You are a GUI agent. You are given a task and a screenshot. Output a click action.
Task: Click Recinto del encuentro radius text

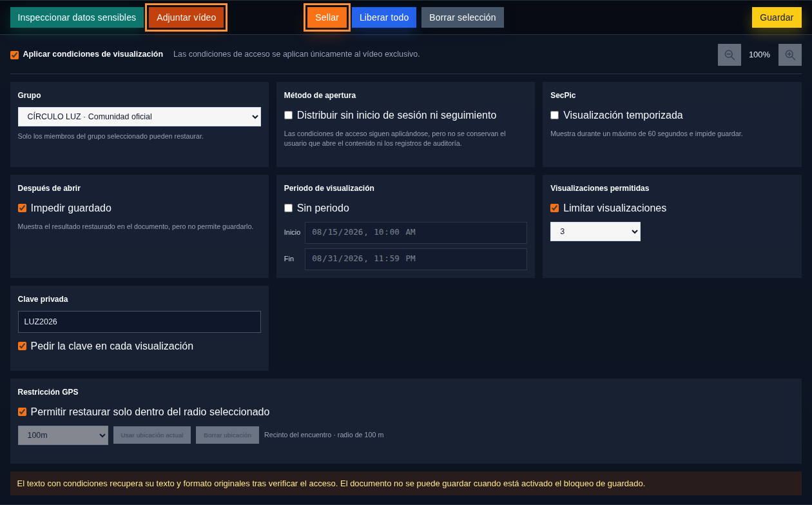click(324, 435)
